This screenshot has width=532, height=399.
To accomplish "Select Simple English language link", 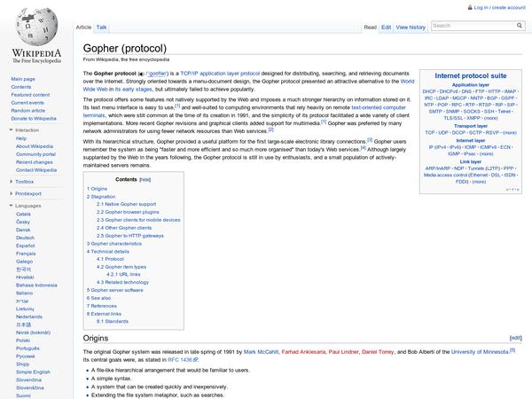I will pyautogui.click(x=33, y=372).
